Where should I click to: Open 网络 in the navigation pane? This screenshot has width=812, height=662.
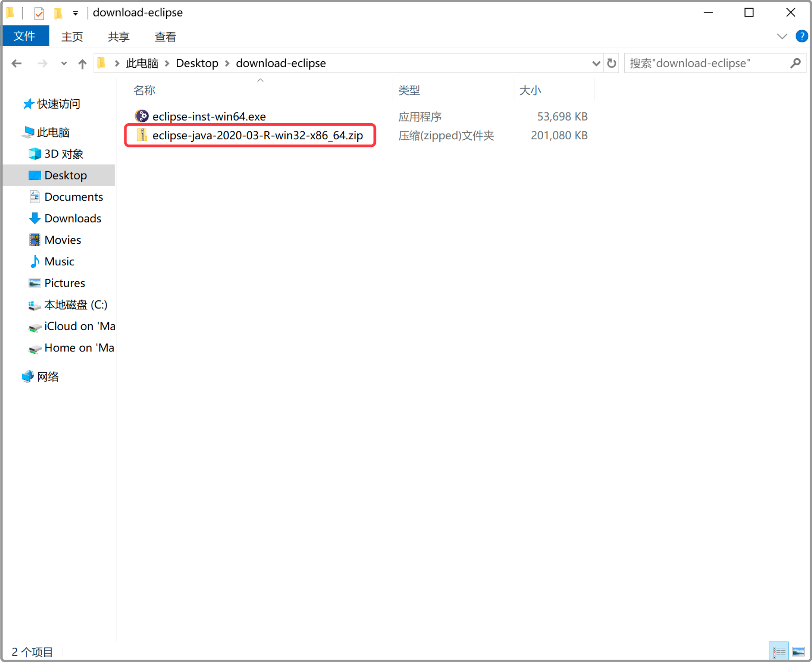[48, 377]
